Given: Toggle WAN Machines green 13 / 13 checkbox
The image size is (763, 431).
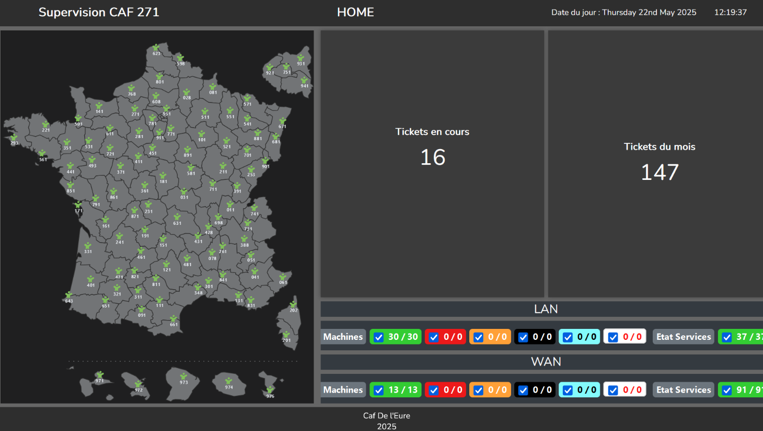Looking at the screenshot, I should (x=379, y=390).
